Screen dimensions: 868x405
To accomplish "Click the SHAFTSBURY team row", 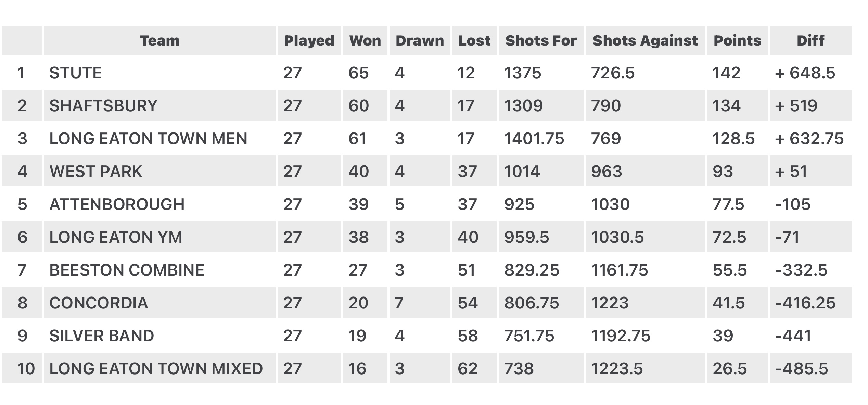I will point(427,105).
